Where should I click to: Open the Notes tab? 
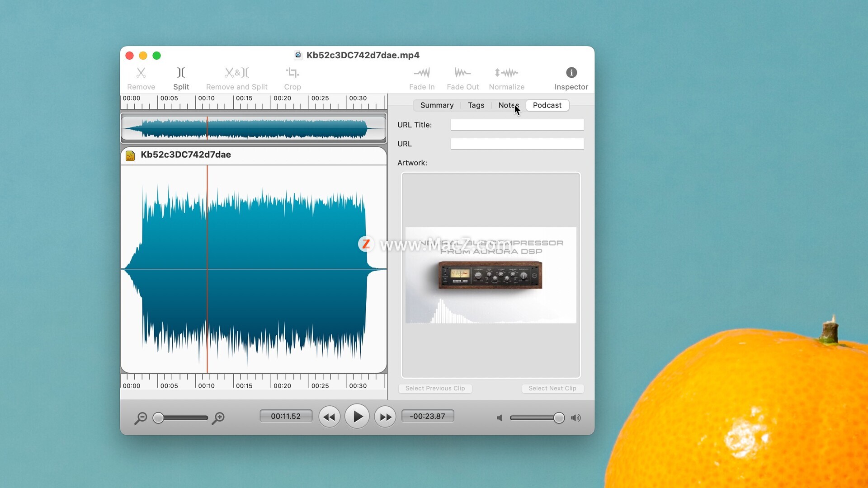pyautogui.click(x=509, y=105)
